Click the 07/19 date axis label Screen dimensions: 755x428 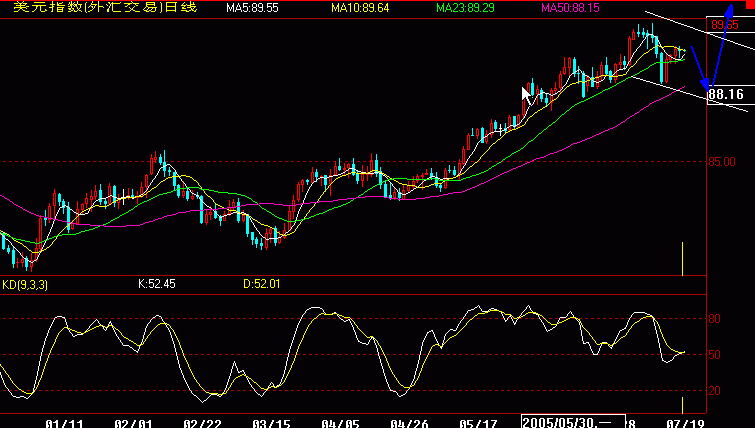pyautogui.click(x=685, y=424)
